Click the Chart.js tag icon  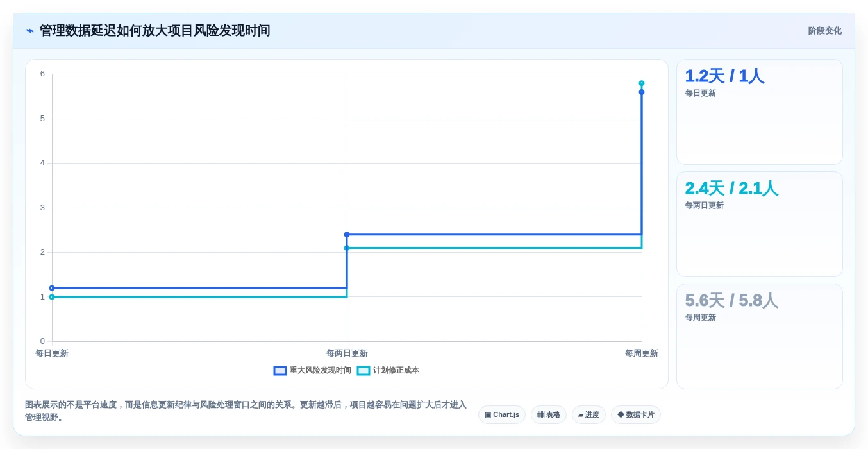[x=488, y=415]
